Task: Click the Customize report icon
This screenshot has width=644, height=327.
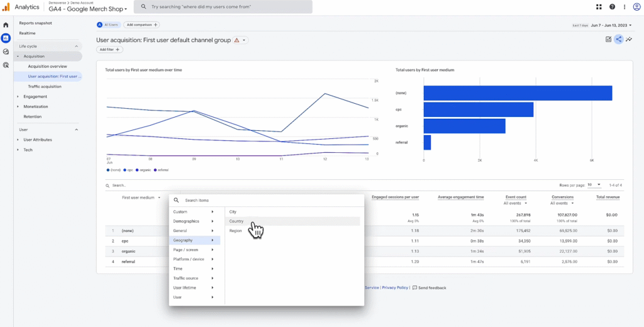Action: [x=608, y=40]
